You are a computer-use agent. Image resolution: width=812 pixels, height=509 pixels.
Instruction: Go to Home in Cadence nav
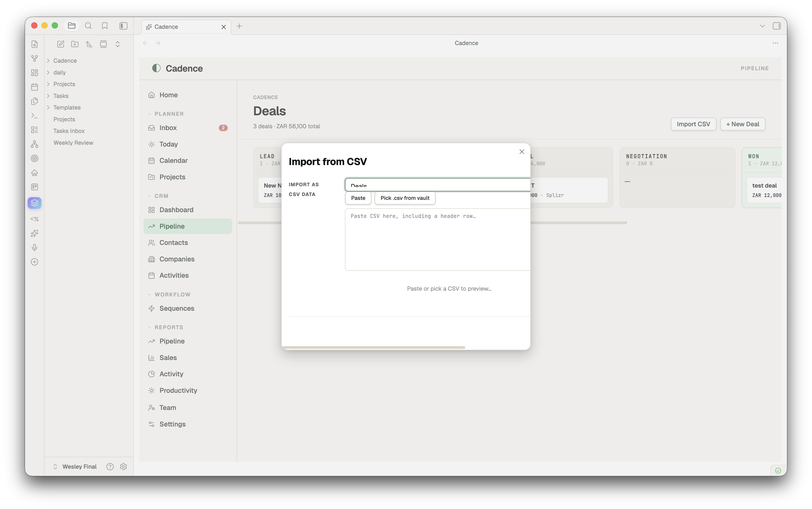tap(188, 95)
